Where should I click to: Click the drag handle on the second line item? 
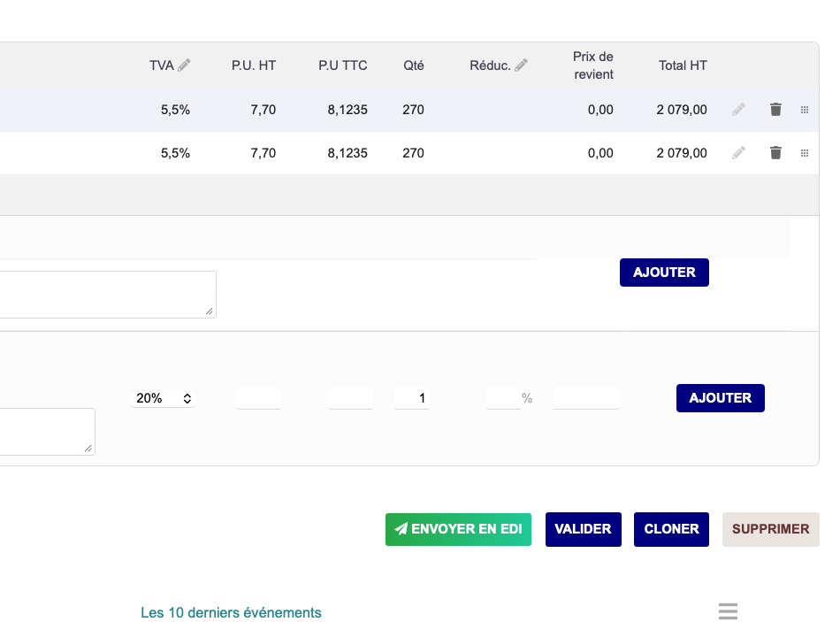[805, 153]
